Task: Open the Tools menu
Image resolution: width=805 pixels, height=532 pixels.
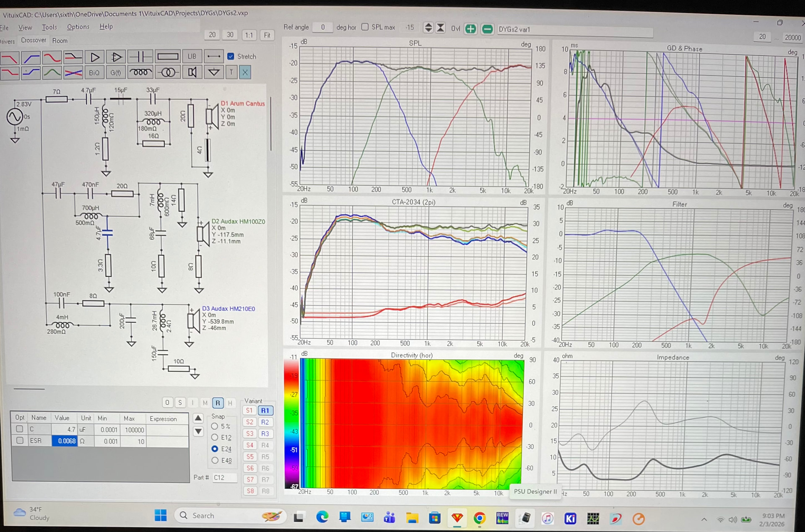Action: [49, 27]
